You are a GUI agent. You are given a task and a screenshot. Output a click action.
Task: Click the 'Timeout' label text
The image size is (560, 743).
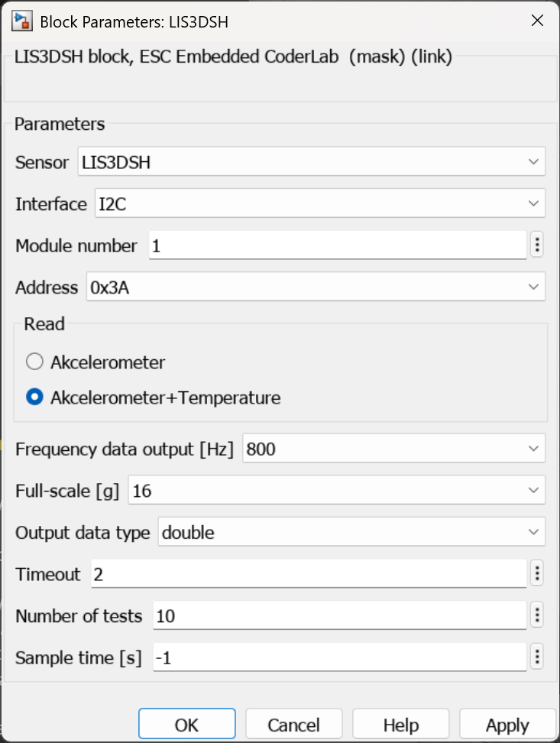(x=48, y=574)
